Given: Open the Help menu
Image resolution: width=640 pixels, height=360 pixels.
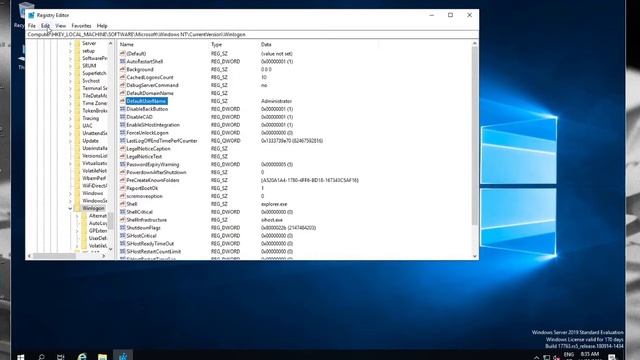Looking at the screenshot, I should 102,26.
